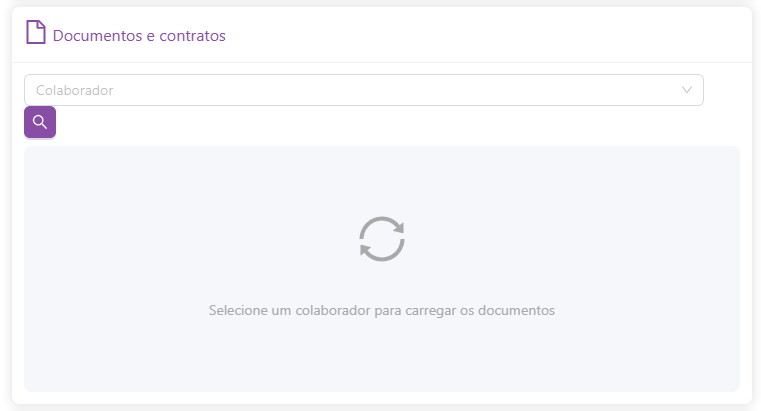Click the word "contratos" in the heading

(x=195, y=36)
